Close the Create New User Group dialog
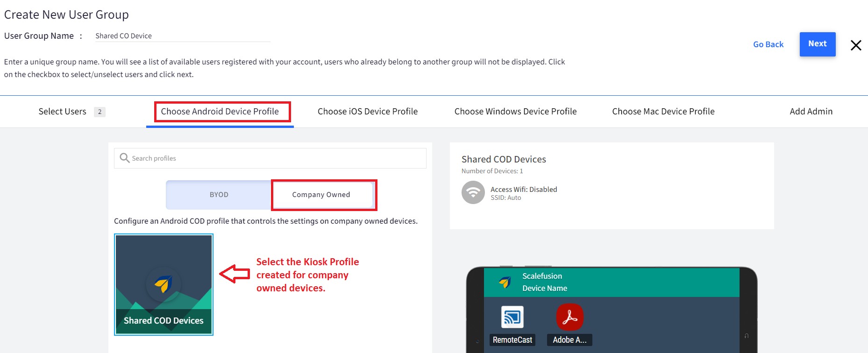 (856, 45)
